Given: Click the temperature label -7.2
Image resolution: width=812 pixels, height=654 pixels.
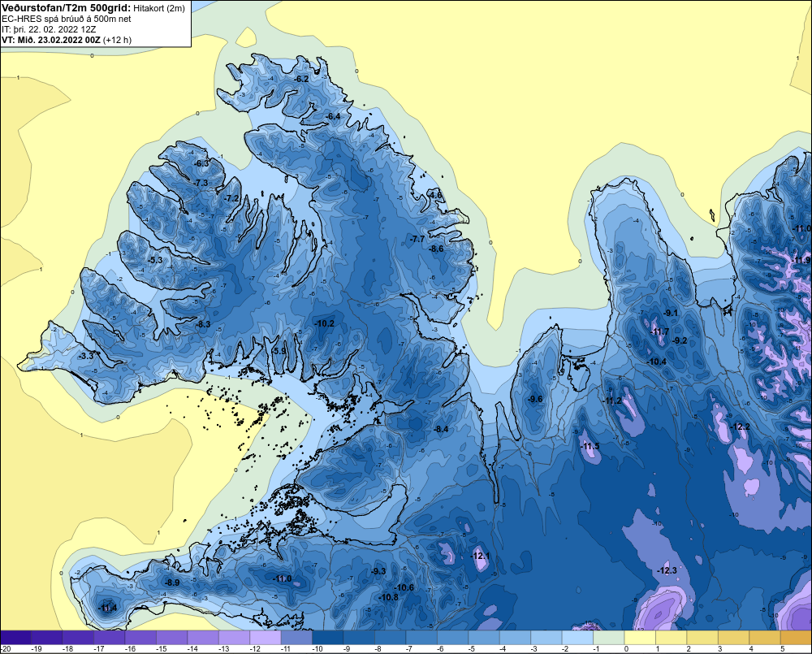Looking at the screenshot, I should [232, 198].
